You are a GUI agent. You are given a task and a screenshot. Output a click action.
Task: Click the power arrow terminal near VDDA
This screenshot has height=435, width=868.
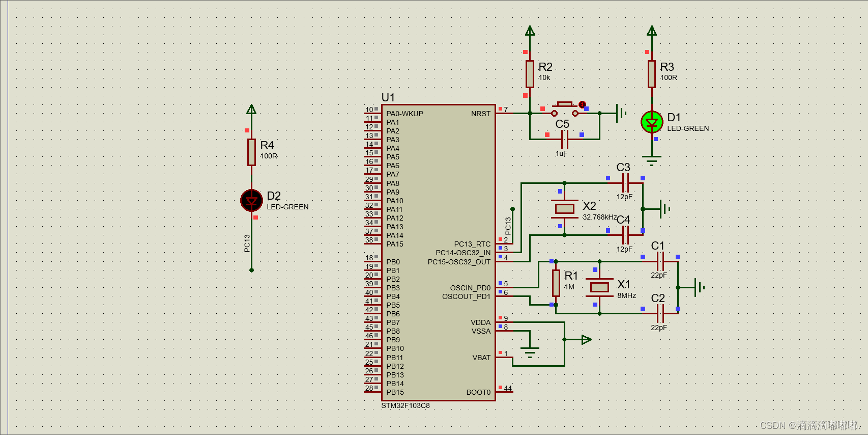click(587, 340)
